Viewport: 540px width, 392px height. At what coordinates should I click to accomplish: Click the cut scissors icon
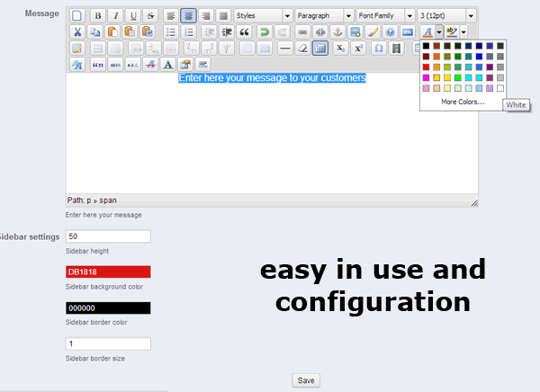[77, 32]
